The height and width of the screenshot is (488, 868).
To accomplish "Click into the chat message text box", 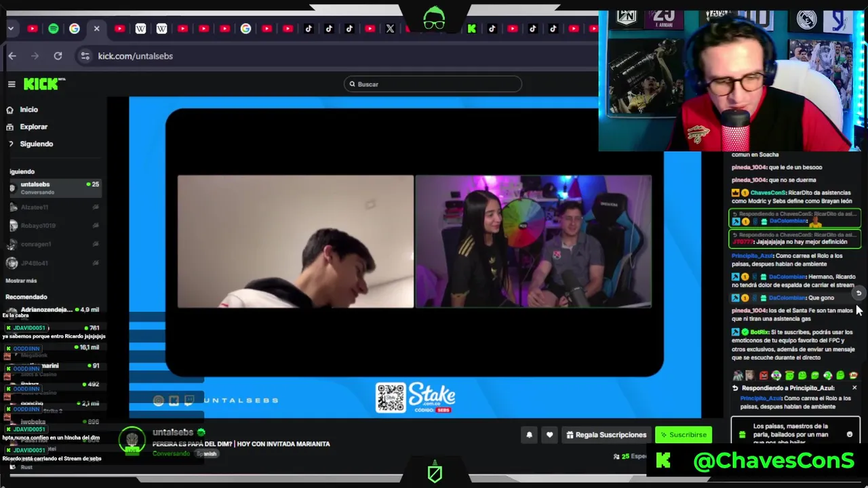I will (x=795, y=434).
